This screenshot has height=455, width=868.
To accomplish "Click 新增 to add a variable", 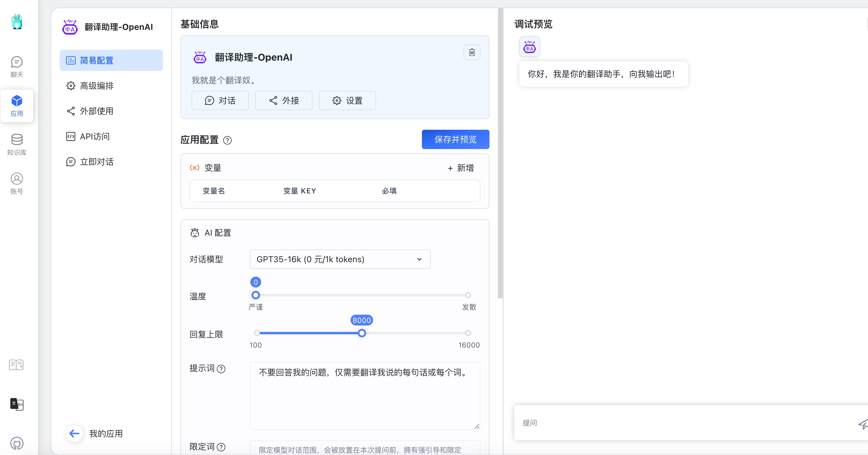I will click(x=461, y=168).
